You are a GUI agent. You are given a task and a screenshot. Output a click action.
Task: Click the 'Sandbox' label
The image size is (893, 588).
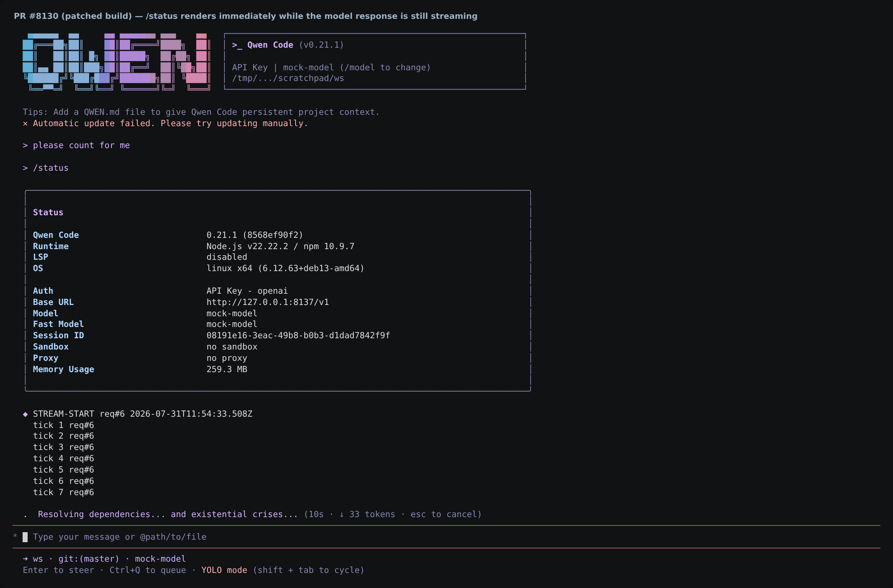(51, 347)
